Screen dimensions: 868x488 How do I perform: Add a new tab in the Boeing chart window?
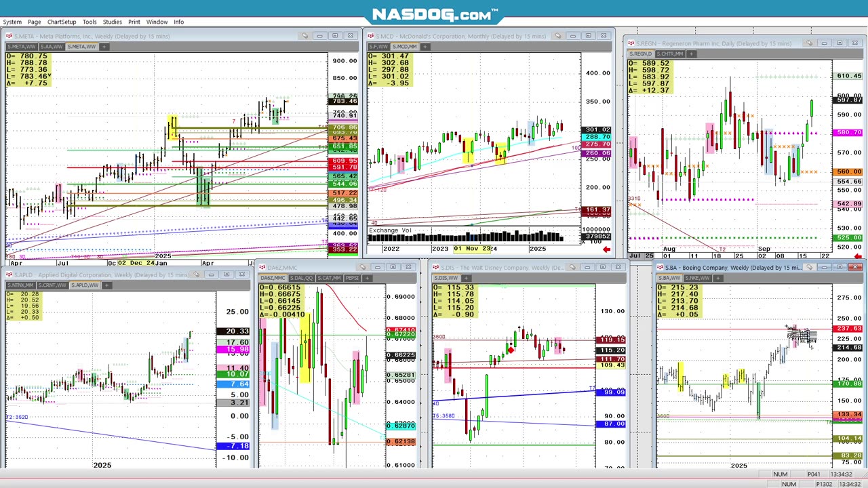click(x=718, y=278)
